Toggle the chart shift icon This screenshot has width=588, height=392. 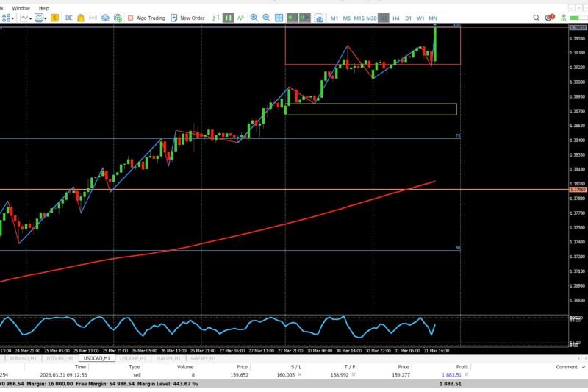tap(305, 18)
